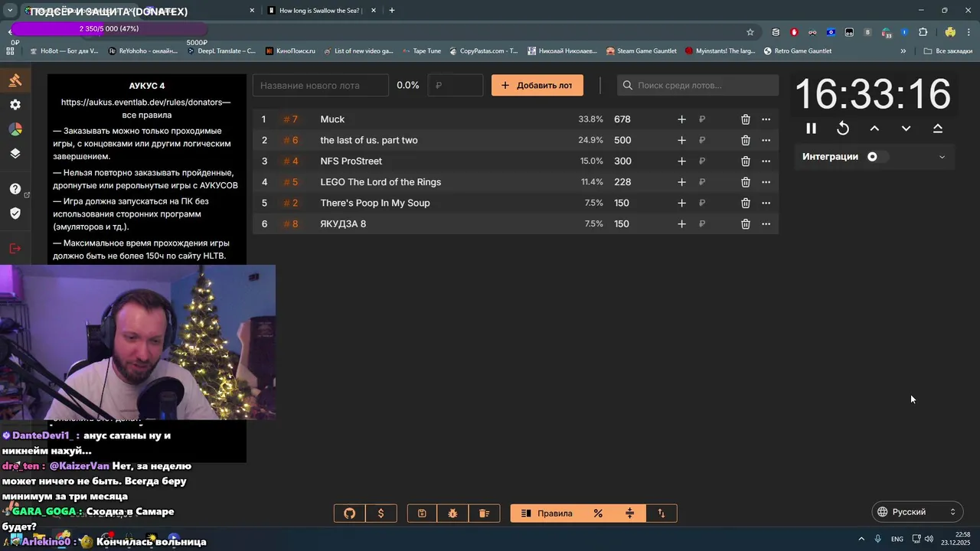This screenshot has height=551, width=980.
Task: Toggle the percent display button
Action: coord(599,514)
